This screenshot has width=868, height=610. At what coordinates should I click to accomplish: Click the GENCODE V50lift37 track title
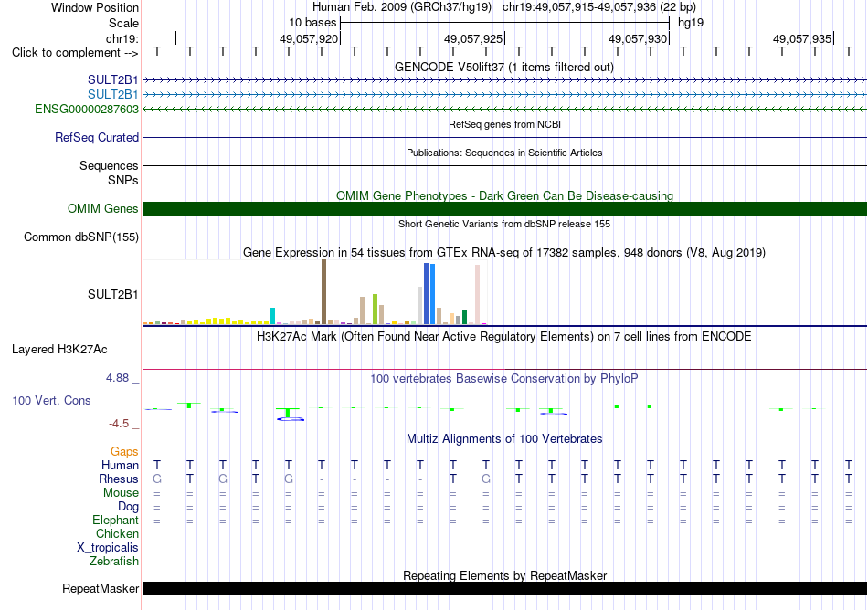pos(504,67)
